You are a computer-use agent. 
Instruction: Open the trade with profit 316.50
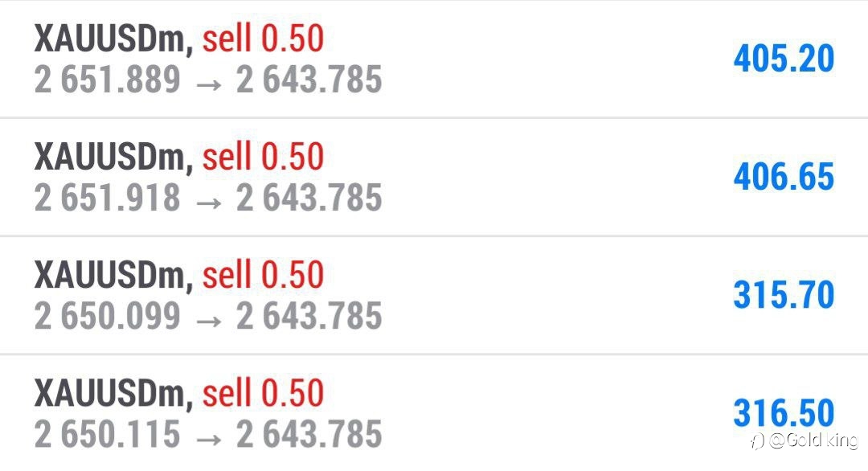[x=434, y=413]
